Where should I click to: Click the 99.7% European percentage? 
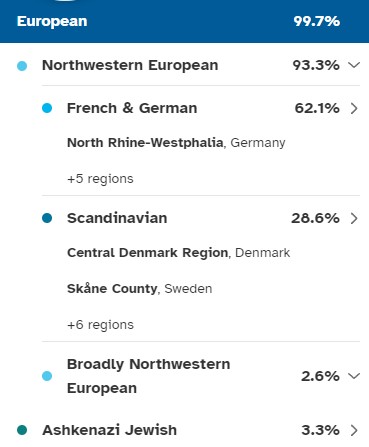click(x=317, y=21)
